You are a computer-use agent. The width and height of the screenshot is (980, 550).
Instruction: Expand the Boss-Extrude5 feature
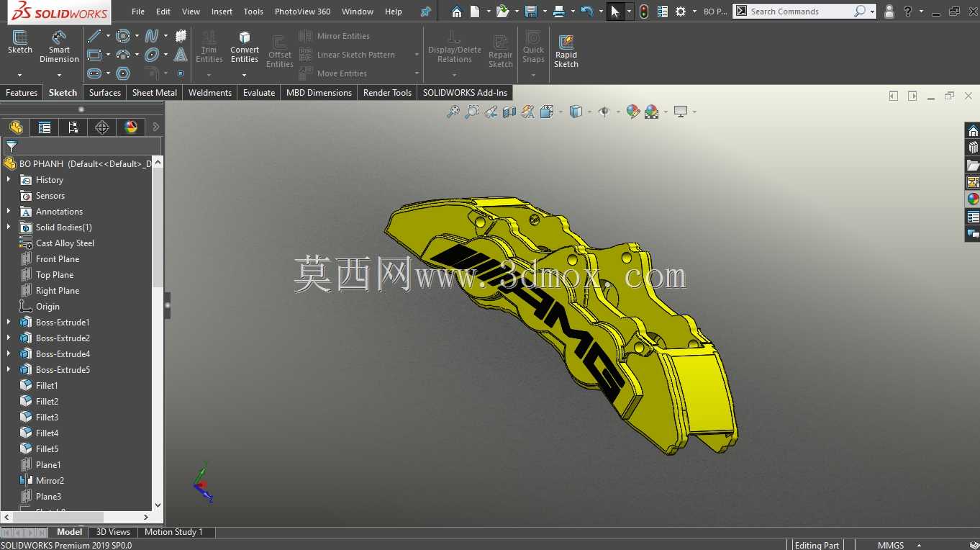(9, 370)
